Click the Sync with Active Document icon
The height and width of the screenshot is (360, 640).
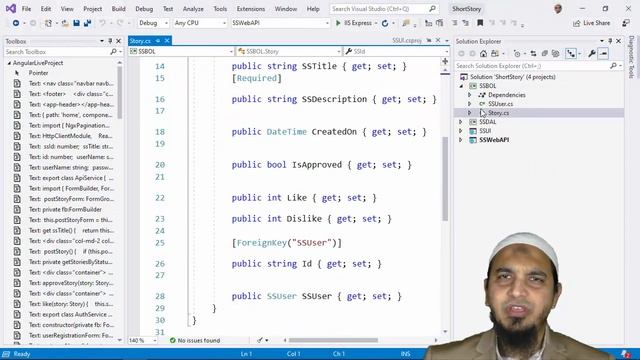point(533,53)
